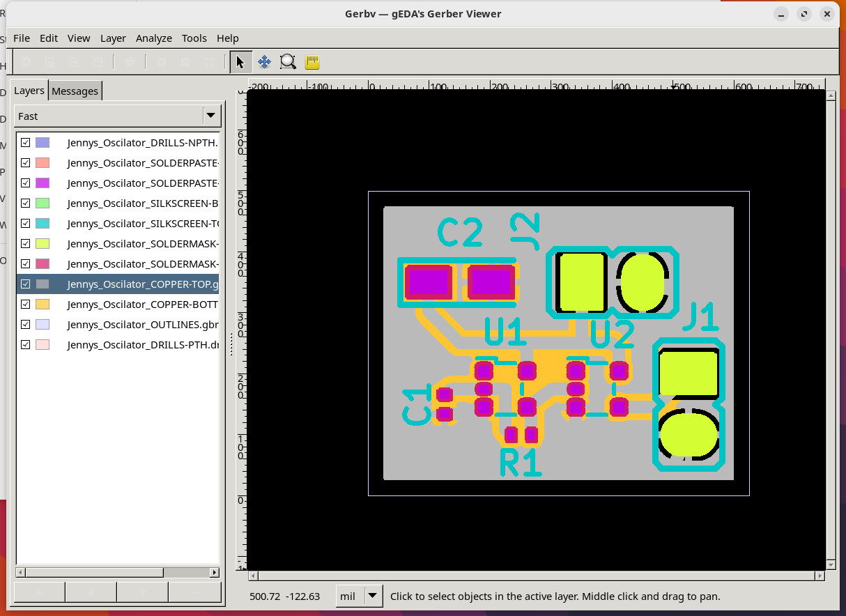Toggle visibility of the OUTLINES layer

click(x=25, y=324)
